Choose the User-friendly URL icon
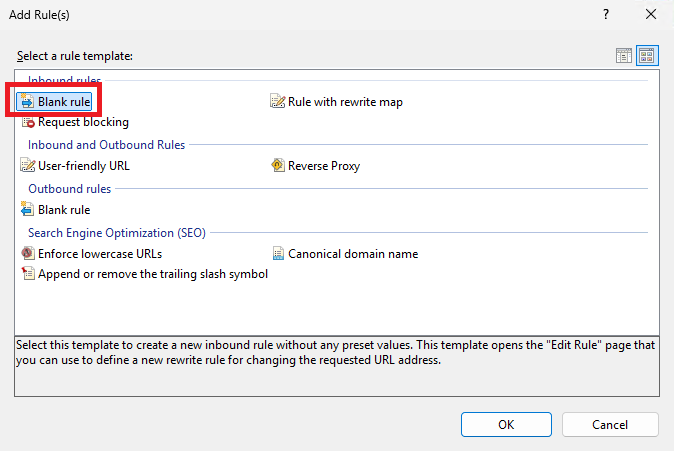The image size is (674, 451). pyautogui.click(x=28, y=166)
